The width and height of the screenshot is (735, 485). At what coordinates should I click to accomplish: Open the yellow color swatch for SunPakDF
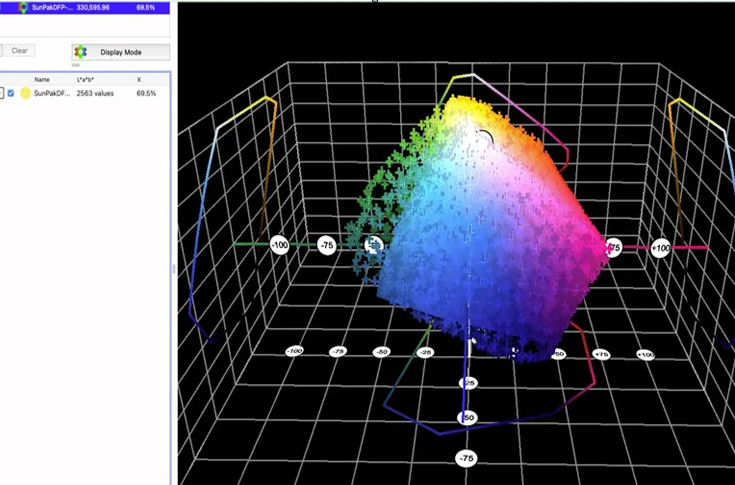pos(25,93)
